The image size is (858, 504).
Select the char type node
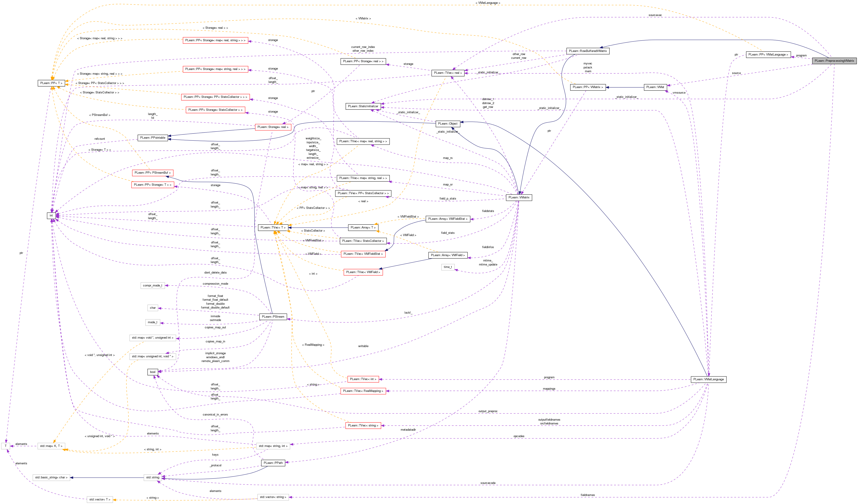[153, 308]
